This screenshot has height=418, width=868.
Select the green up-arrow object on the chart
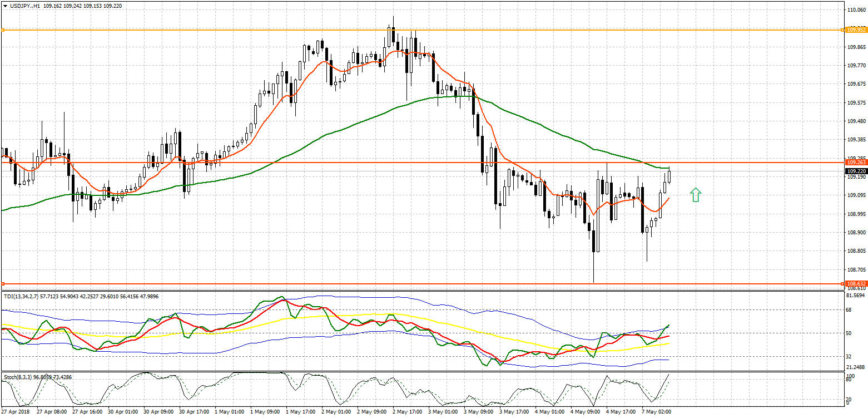click(x=696, y=194)
